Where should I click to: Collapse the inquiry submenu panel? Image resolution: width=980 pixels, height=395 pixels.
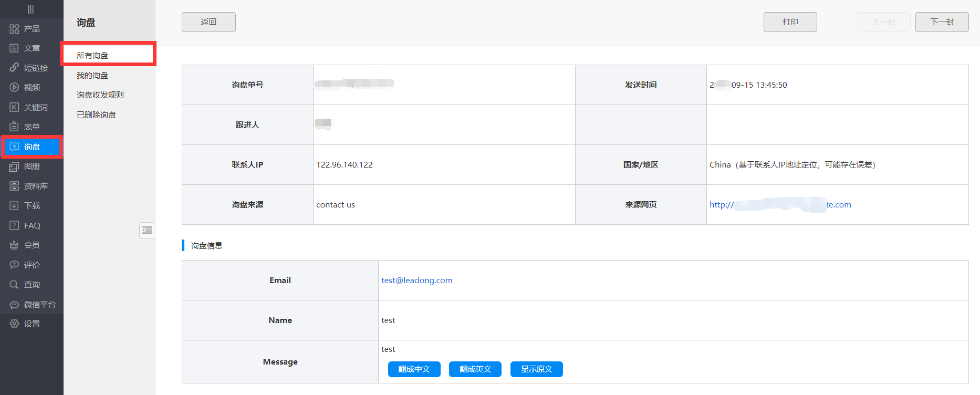point(147,230)
